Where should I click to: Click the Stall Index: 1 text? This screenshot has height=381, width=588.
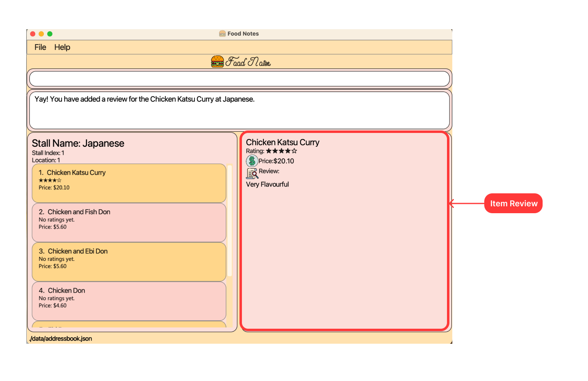(x=48, y=153)
